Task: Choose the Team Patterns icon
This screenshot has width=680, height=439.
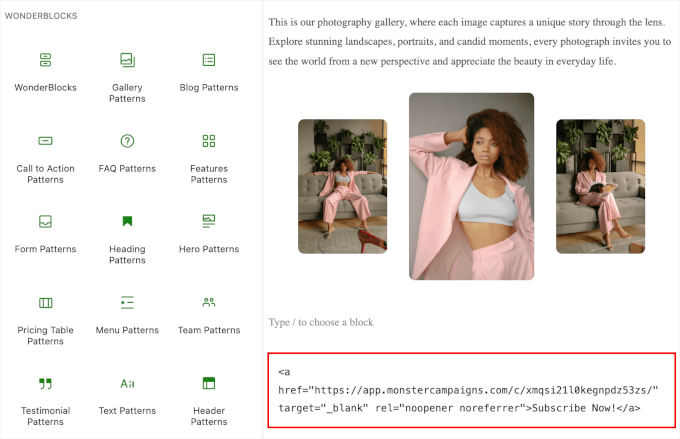Action: coord(209,302)
